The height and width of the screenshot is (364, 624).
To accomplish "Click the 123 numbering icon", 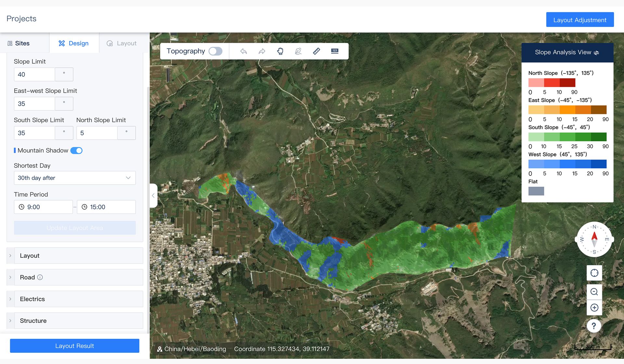I will 334,51.
